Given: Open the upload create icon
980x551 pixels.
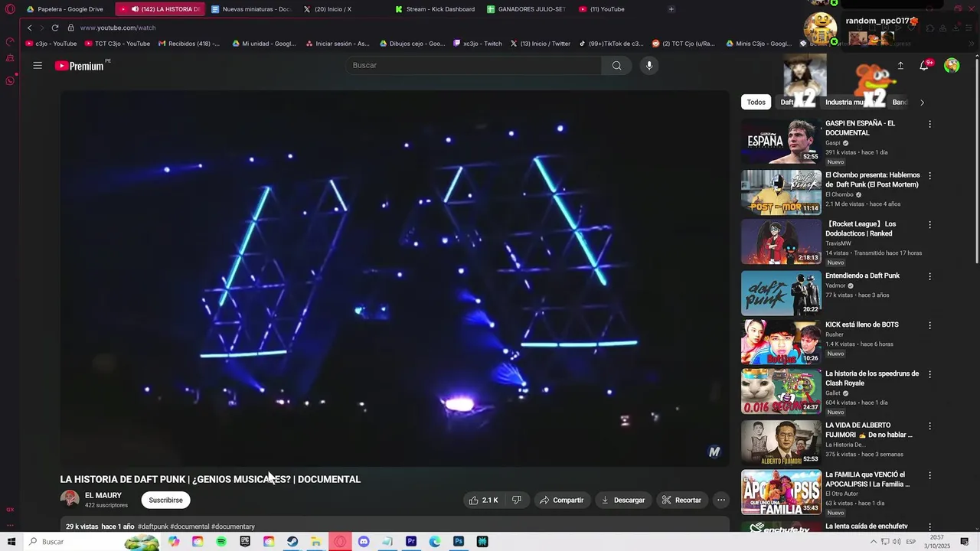Looking at the screenshot, I should 900,66.
